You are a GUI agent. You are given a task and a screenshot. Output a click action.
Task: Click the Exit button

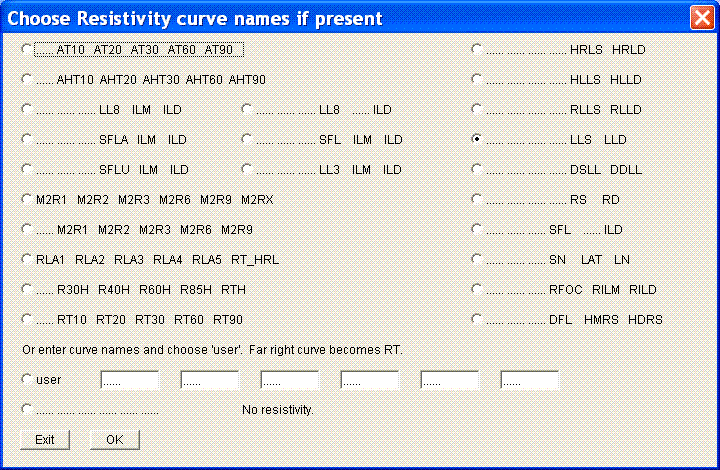point(45,439)
